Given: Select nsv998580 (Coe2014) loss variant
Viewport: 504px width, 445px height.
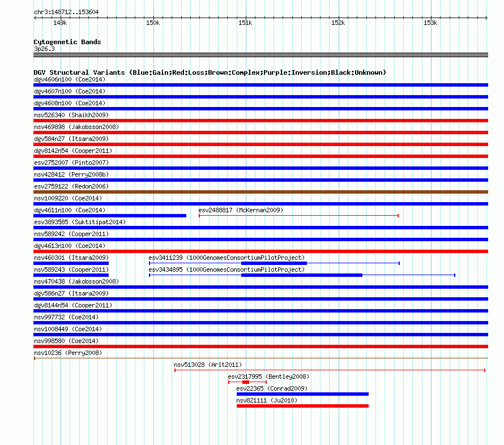Looking at the screenshot, I should click(66, 341).
